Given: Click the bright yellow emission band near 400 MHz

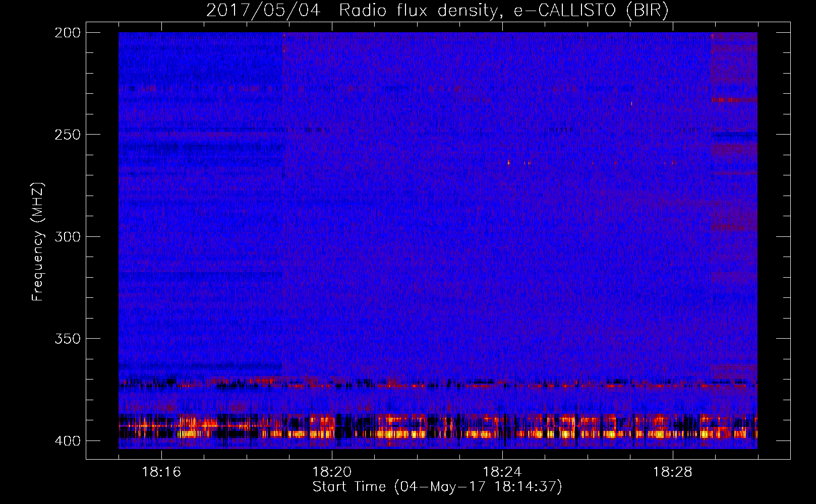Looking at the screenshot, I should (438, 433).
